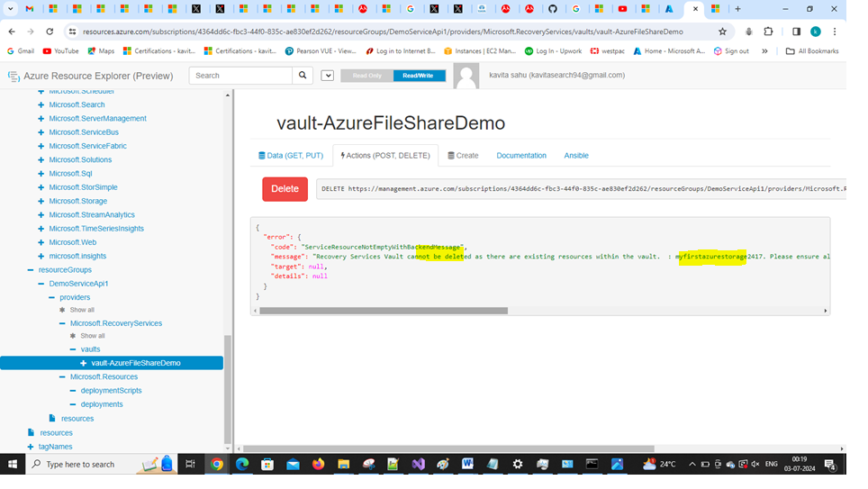The height and width of the screenshot is (489, 868).
Task: Collapse the Microsoft.RecoveryServices node
Action: click(x=62, y=323)
